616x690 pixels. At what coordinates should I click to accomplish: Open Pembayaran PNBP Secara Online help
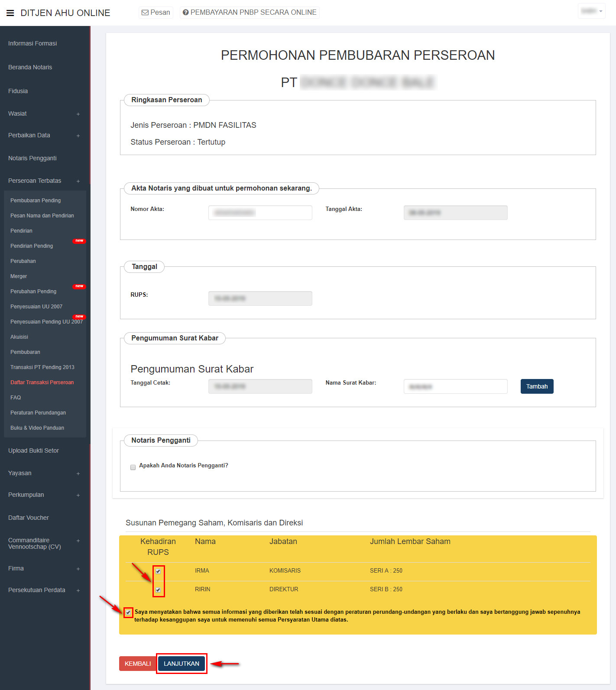coord(250,13)
